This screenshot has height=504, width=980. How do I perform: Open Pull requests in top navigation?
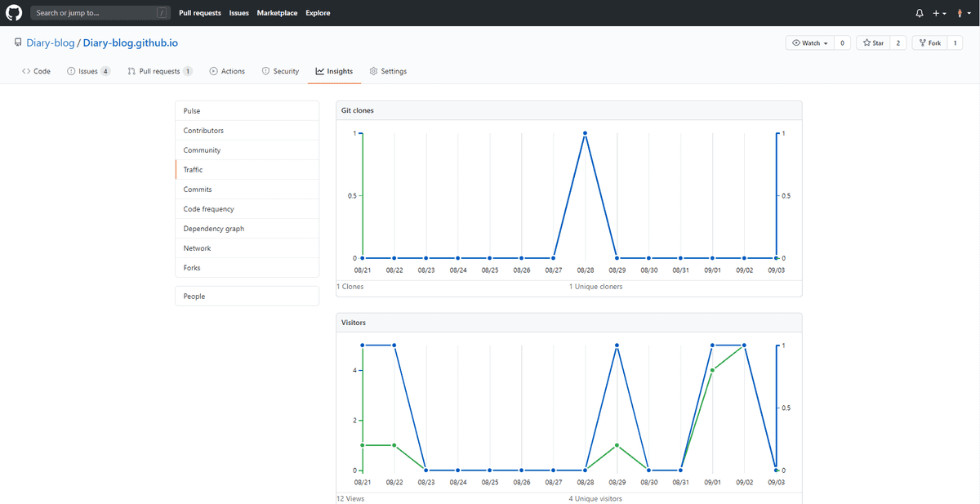tap(200, 13)
